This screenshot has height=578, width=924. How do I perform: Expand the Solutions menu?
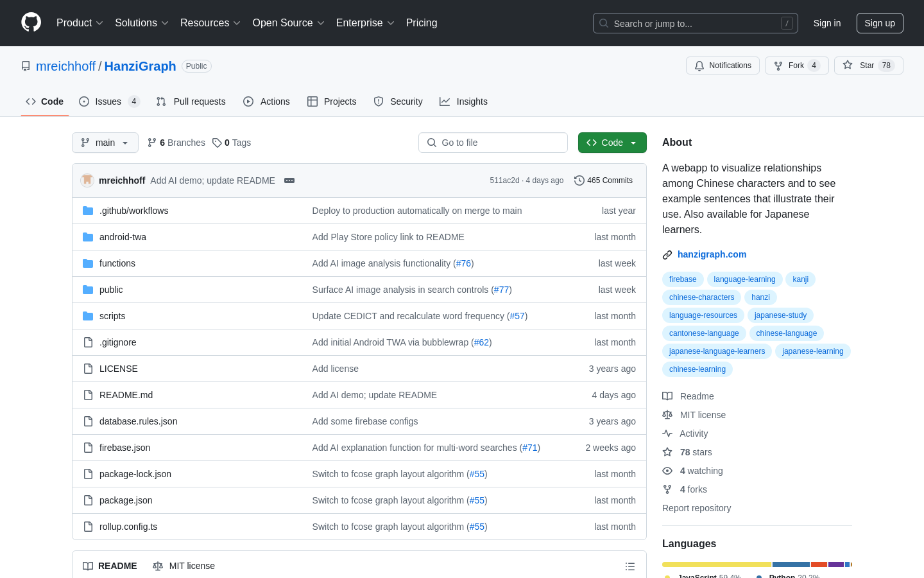pos(142,23)
